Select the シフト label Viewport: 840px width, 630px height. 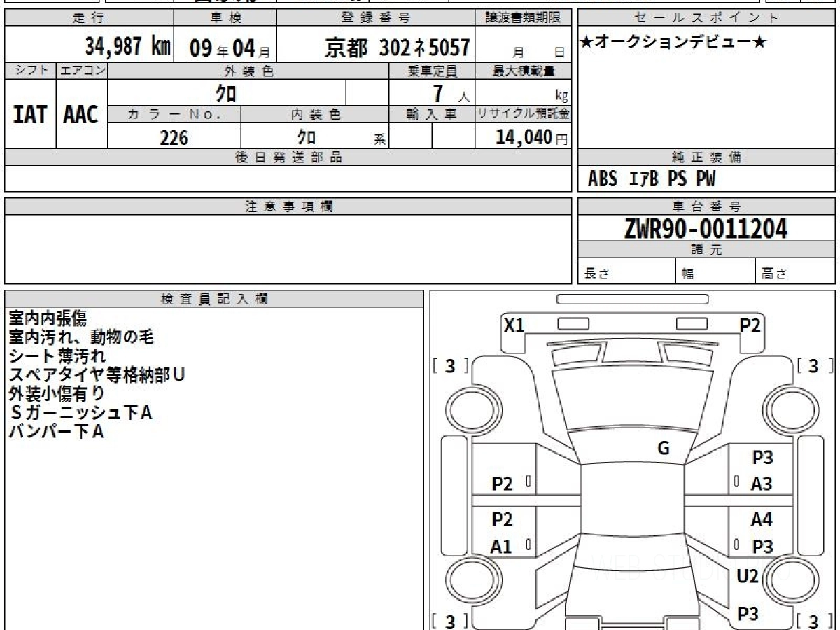(30, 71)
